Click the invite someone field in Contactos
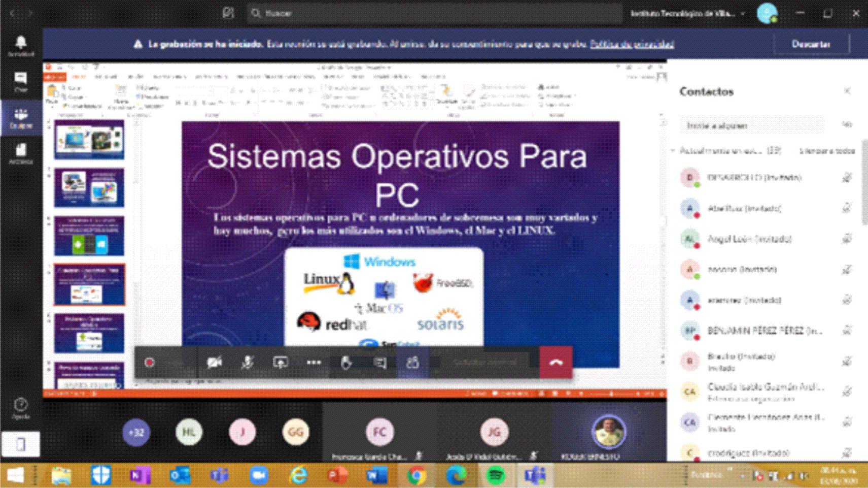 [752, 125]
